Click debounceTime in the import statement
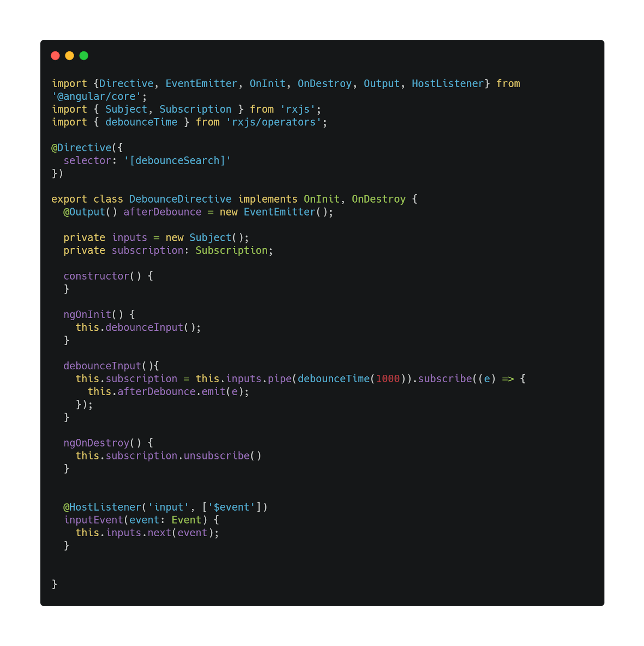This screenshot has height=646, width=644. click(141, 122)
